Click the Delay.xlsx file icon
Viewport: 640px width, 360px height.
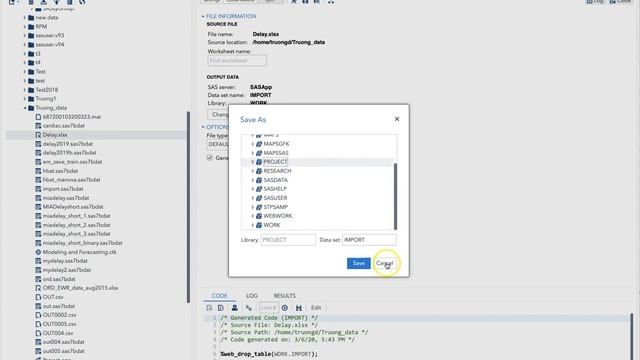coord(38,135)
